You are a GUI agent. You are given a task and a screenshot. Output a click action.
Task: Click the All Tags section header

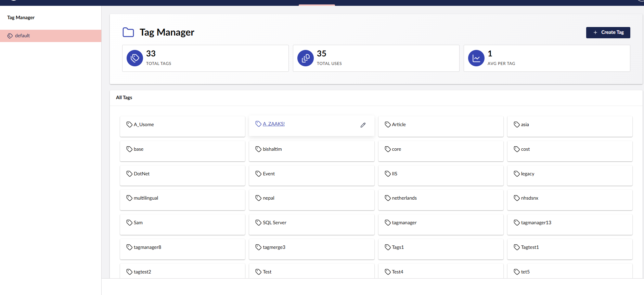click(x=124, y=97)
